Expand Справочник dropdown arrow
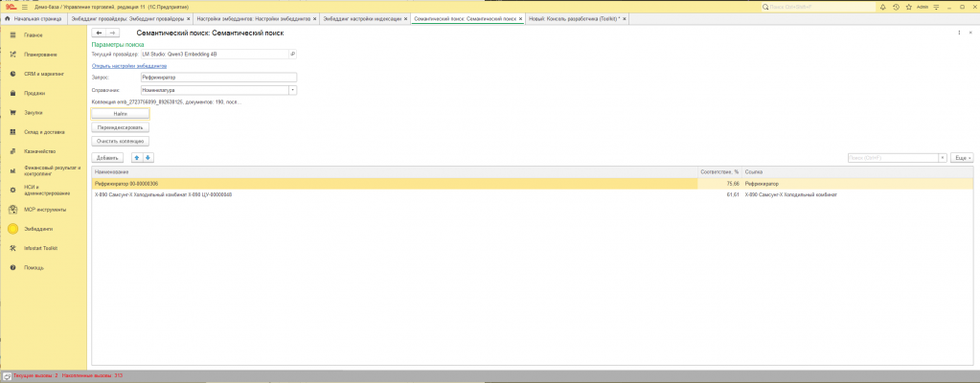 pos(292,90)
